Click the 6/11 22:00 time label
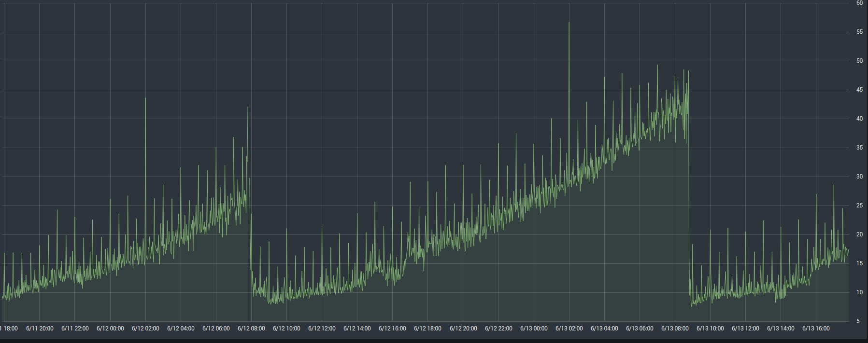 pos(75,329)
